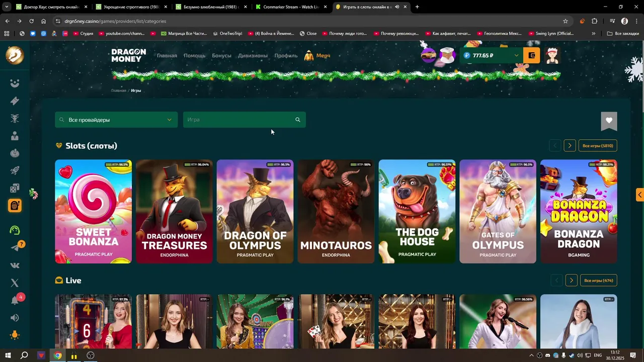Click the candy cane decoration icon
Screen dimensions: 644x362
[34, 194]
